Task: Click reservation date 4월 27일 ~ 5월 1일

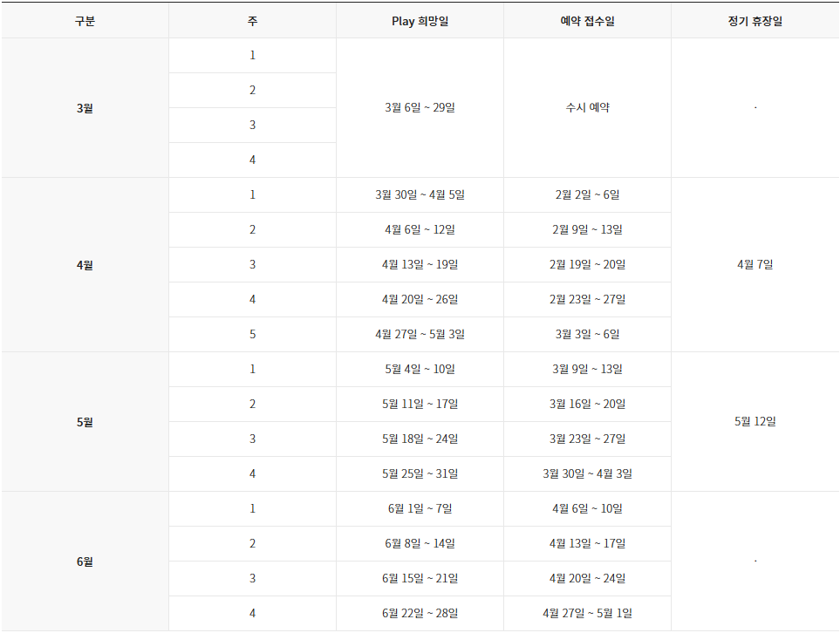Action: [587, 614]
